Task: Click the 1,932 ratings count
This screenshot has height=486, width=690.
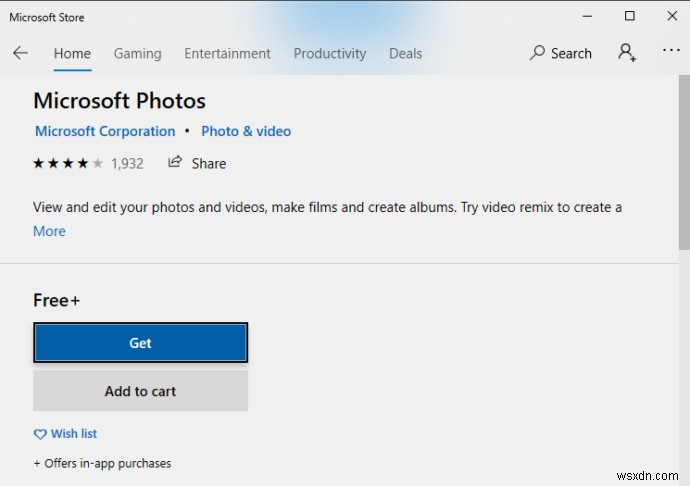Action: [x=127, y=163]
